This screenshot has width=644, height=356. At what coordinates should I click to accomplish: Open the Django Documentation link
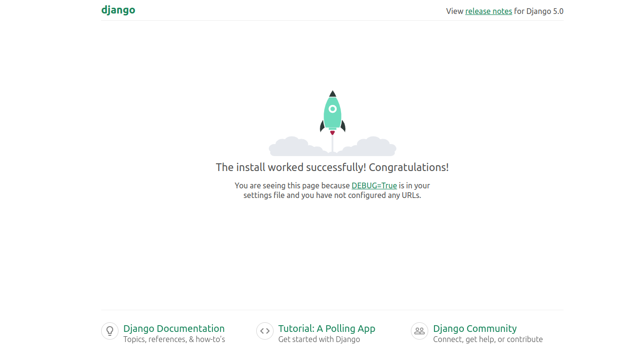coord(174,329)
